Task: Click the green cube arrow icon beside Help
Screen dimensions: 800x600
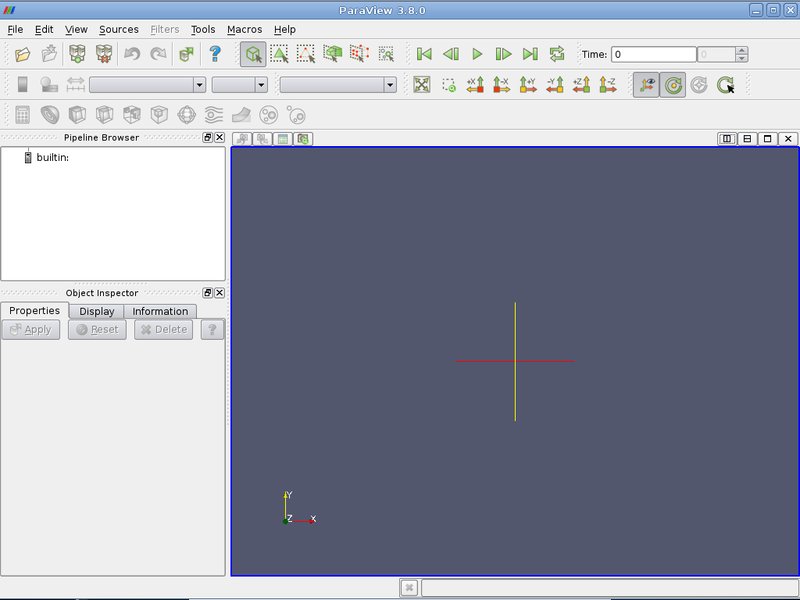Action: point(187,54)
